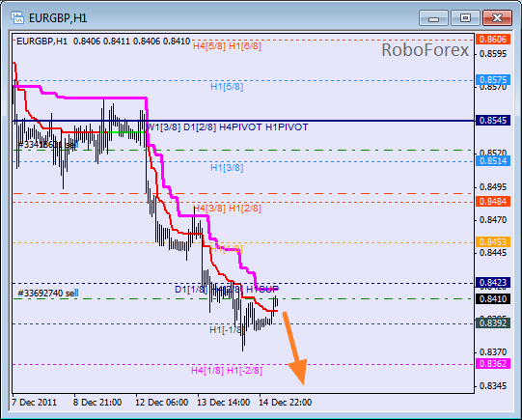Select the 0.8392 gray price label
The image size is (522, 420).
tap(493, 323)
